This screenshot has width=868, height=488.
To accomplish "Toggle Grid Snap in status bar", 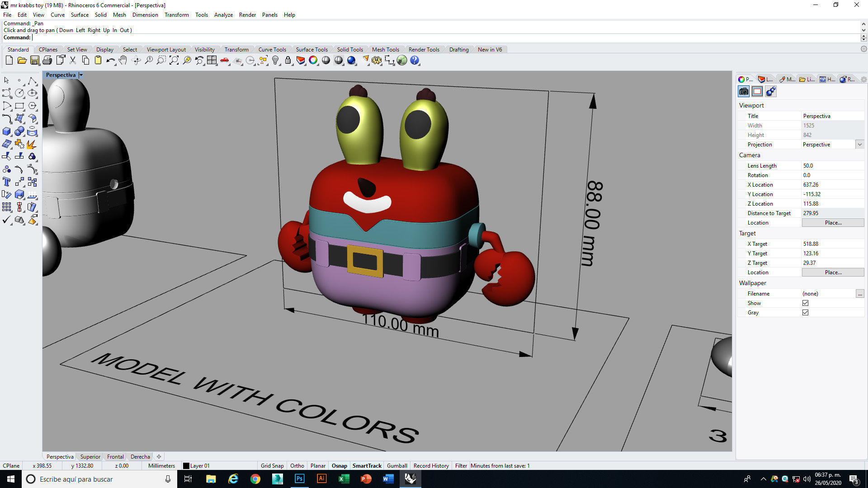I will point(272,466).
